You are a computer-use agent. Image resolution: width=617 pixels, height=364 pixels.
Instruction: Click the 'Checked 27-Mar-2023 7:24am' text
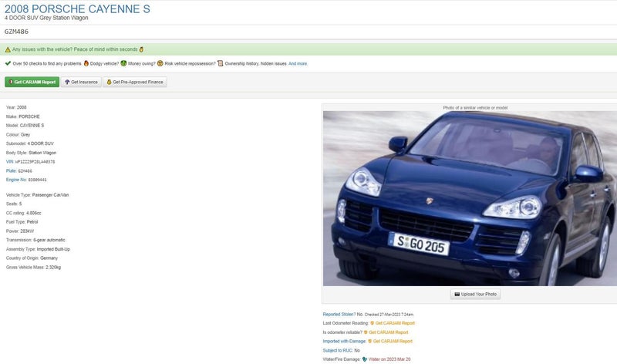389,315
